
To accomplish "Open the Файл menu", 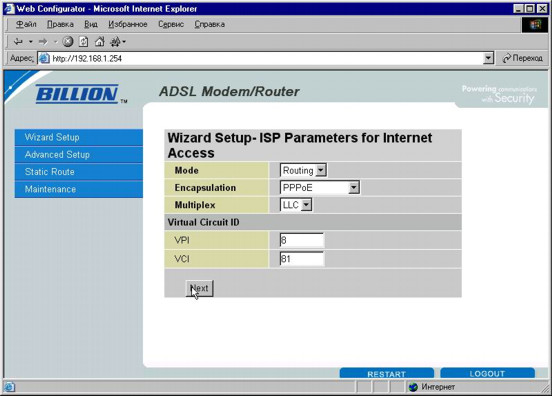I will tap(26, 24).
